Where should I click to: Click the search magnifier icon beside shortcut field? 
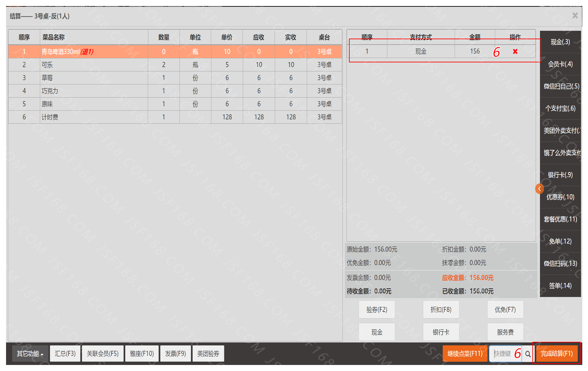(528, 354)
